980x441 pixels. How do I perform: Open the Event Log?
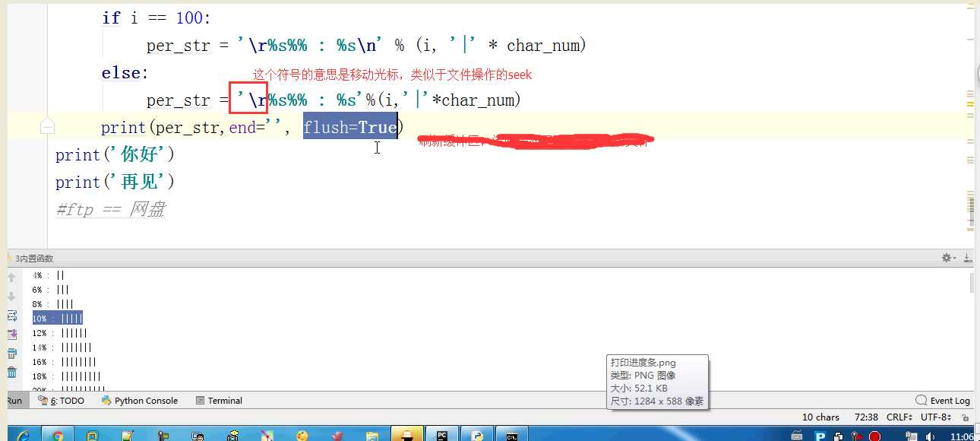click(x=943, y=401)
